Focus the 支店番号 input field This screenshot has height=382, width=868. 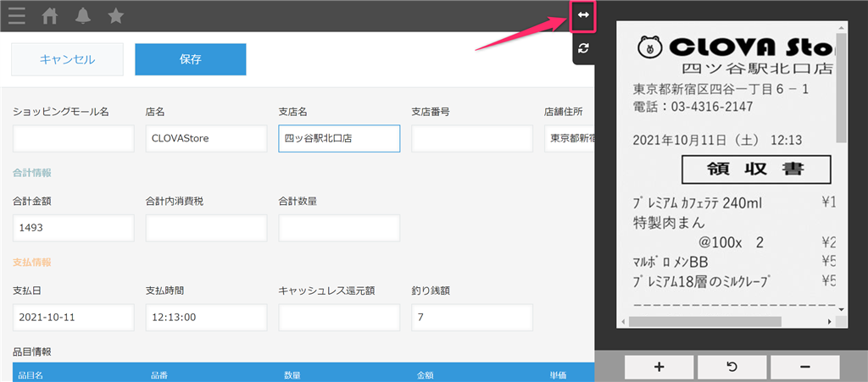(472, 139)
